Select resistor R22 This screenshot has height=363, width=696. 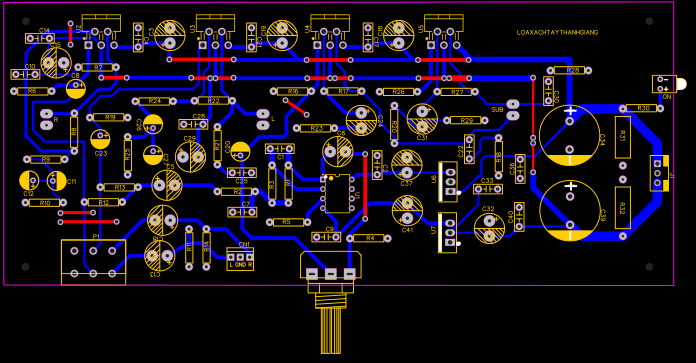(x=214, y=101)
